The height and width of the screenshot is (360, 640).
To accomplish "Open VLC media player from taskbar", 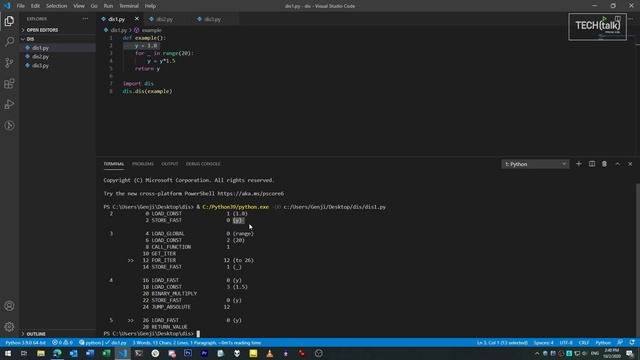I will tap(269, 353).
